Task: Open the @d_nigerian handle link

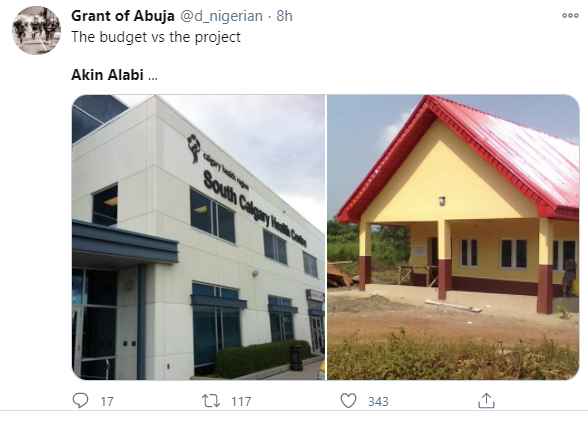Action: pyautogui.click(x=221, y=16)
